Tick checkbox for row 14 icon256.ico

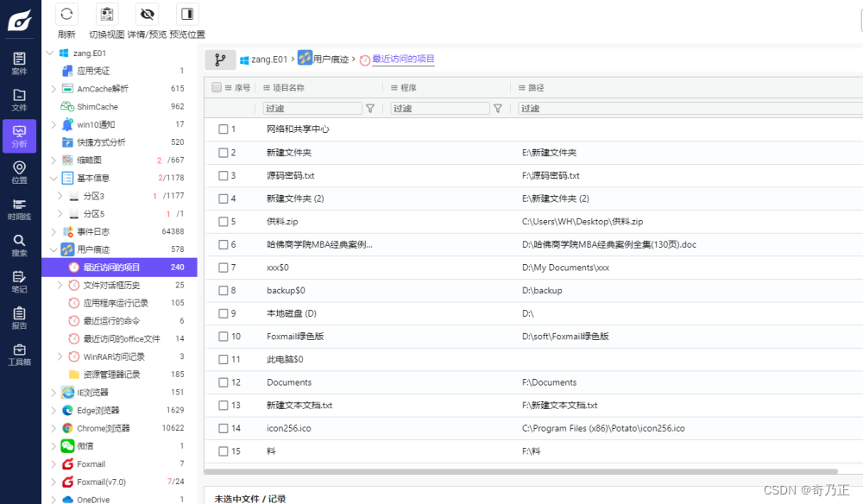pyautogui.click(x=223, y=428)
